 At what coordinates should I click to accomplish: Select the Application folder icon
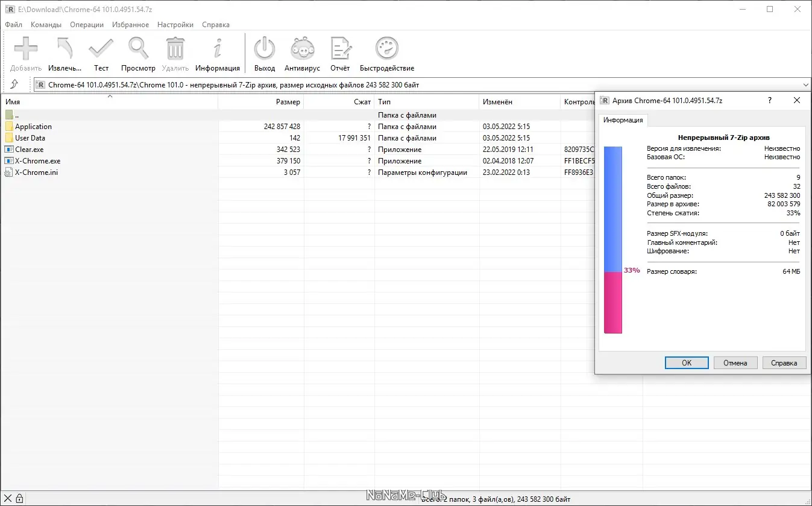pos(9,127)
